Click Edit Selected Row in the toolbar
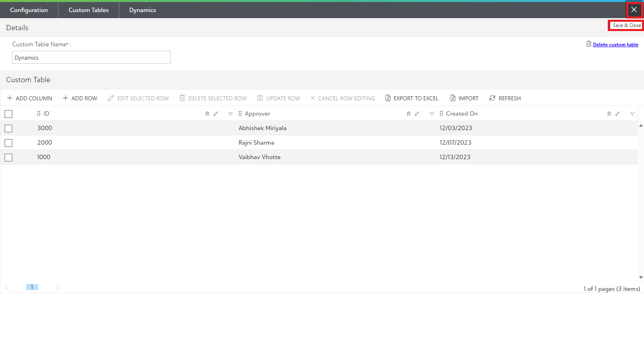 pyautogui.click(x=138, y=98)
